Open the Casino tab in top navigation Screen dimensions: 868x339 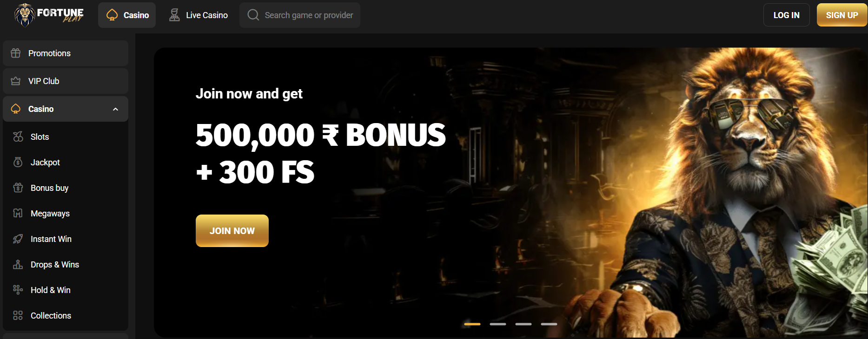pyautogui.click(x=127, y=15)
